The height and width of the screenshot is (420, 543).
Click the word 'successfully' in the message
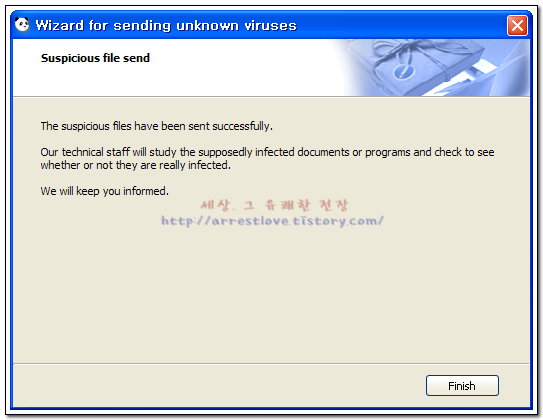pyautogui.click(x=242, y=126)
